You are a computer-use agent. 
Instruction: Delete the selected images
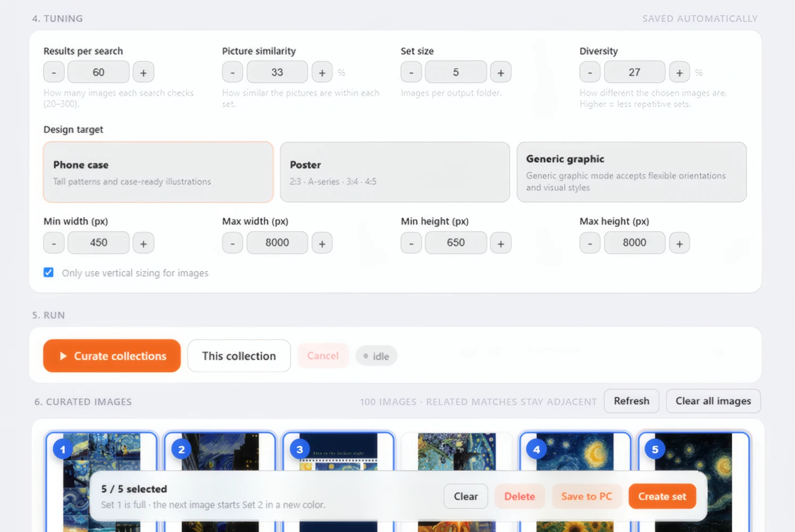[x=520, y=496]
